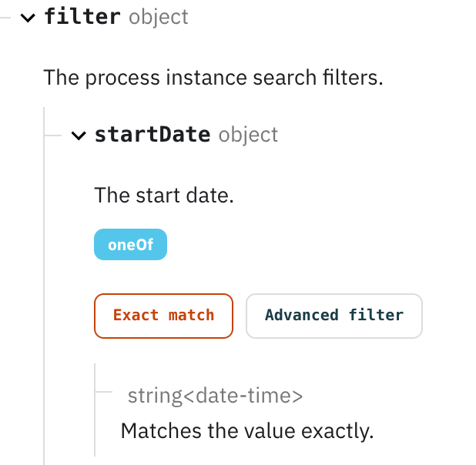Click the bold startDate property name
The width and height of the screenshot is (476, 465).
click(x=152, y=135)
